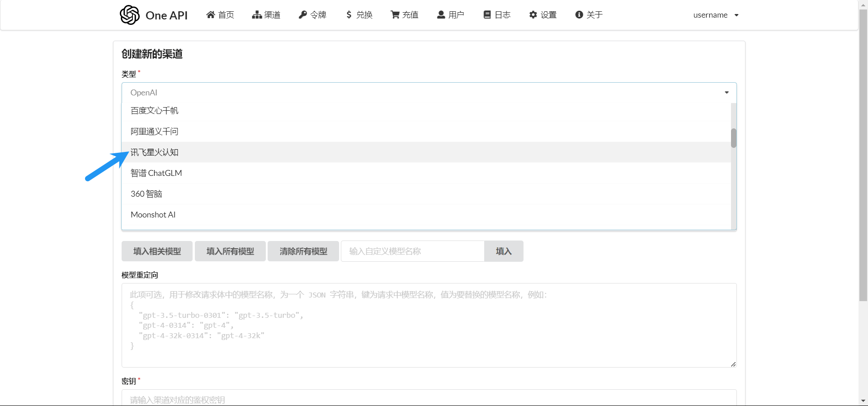Go to the 用户 users page
Image resolution: width=868 pixels, height=406 pixels.
(x=451, y=15)
